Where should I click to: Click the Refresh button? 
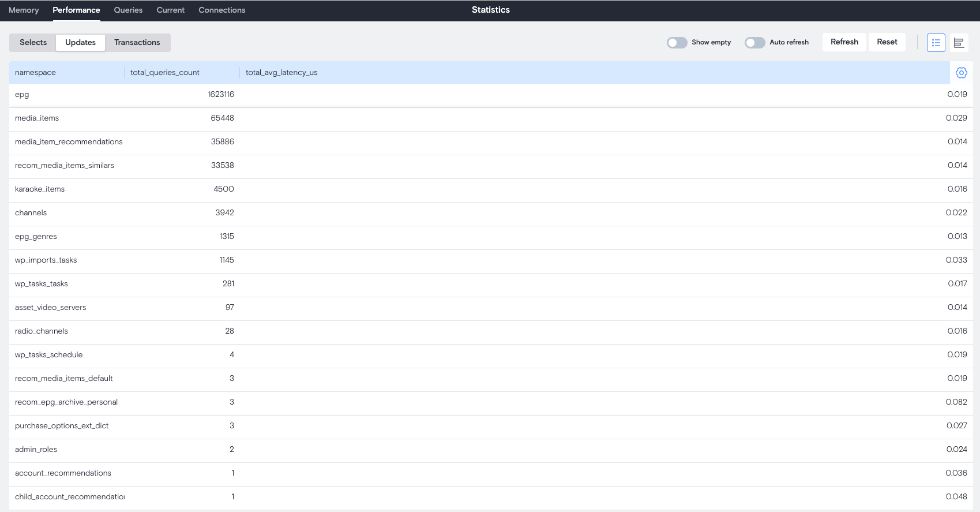click(x=844, y=42)
